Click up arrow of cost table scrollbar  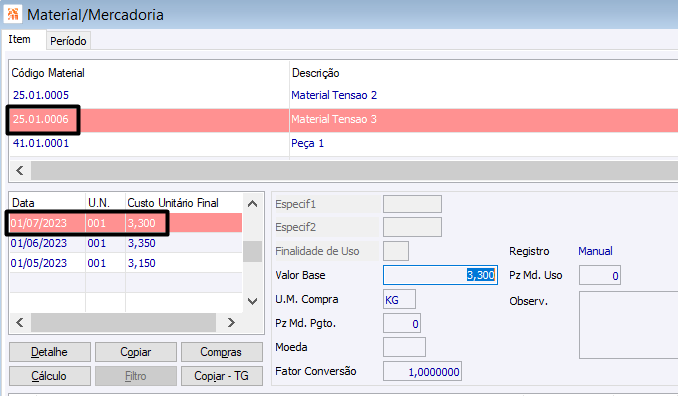tap(253, 204)
